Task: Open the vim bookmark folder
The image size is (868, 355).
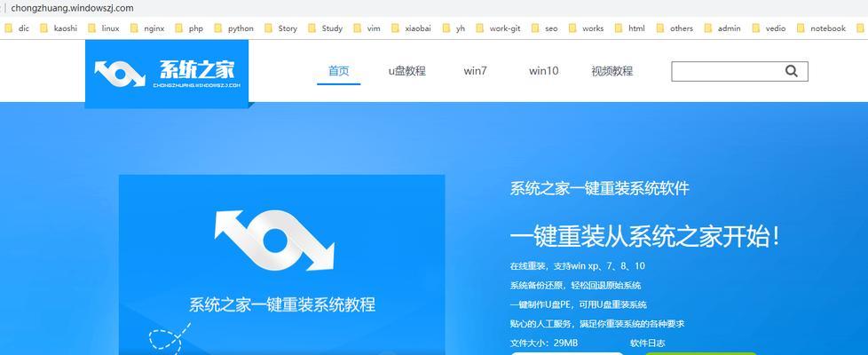Action: (x=367, y=28)
